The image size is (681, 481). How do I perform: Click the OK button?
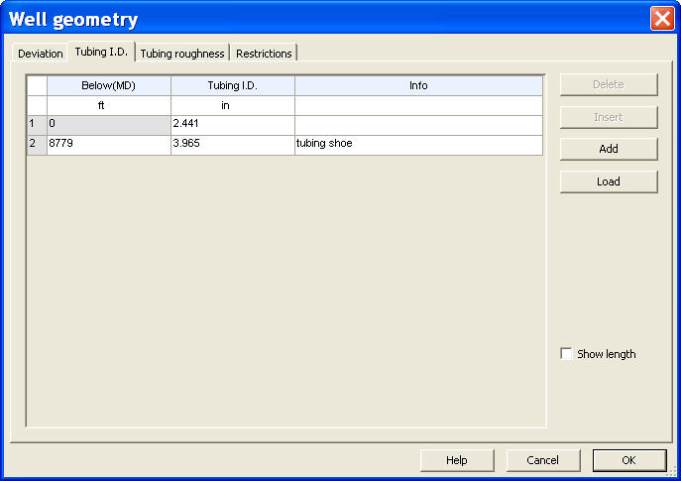pos(628,460)
